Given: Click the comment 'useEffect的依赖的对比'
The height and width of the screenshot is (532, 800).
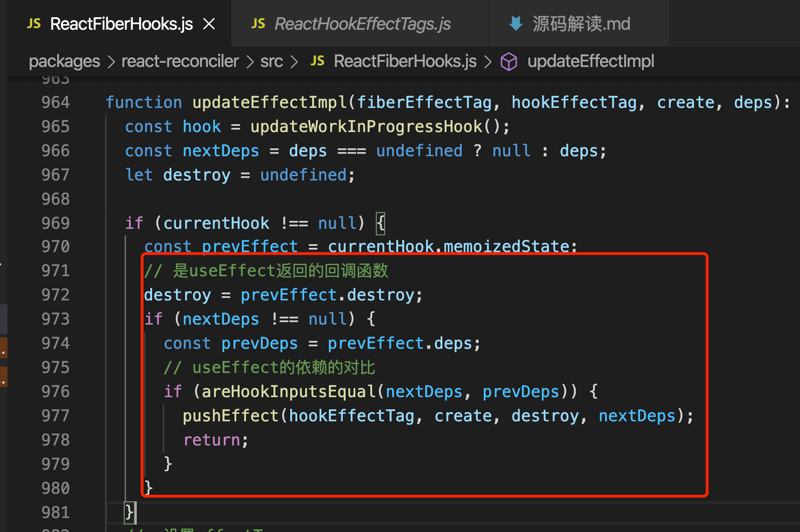Looking at the screenshot, I should (x=284, y=368).
